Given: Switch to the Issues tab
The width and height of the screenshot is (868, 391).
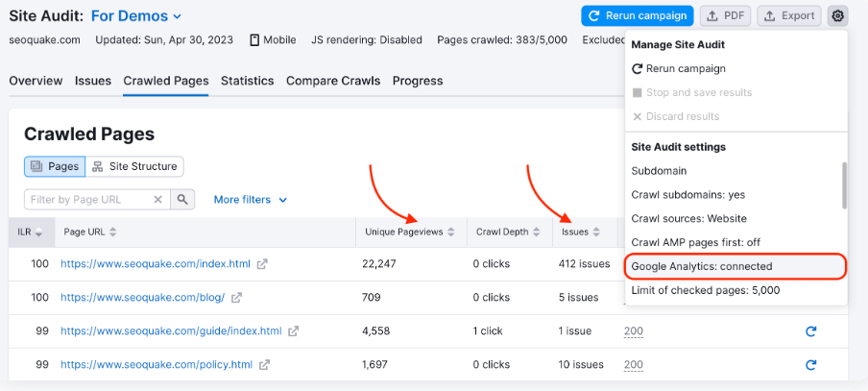Looking at the screenshot, I should coord(93,81).
